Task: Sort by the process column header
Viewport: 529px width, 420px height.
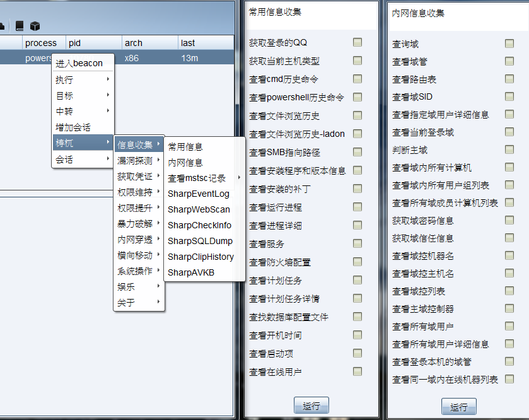Action: pos(44,43)
